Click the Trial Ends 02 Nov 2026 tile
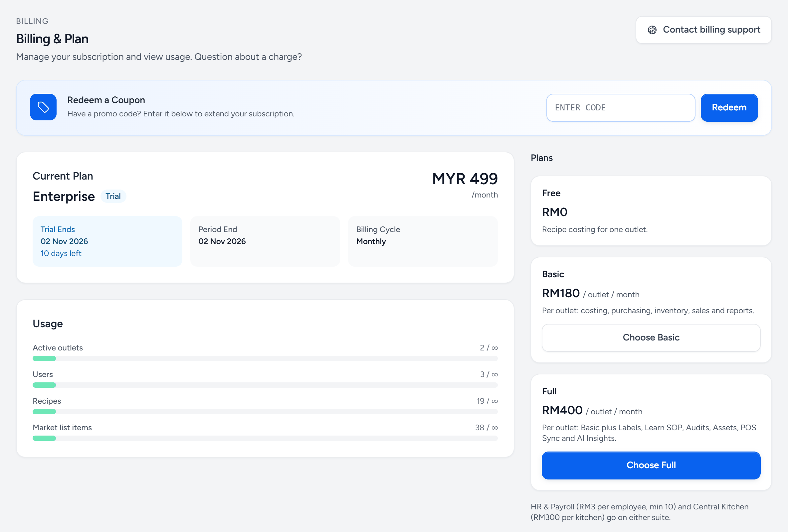788x532 pixels. point(107,241)
